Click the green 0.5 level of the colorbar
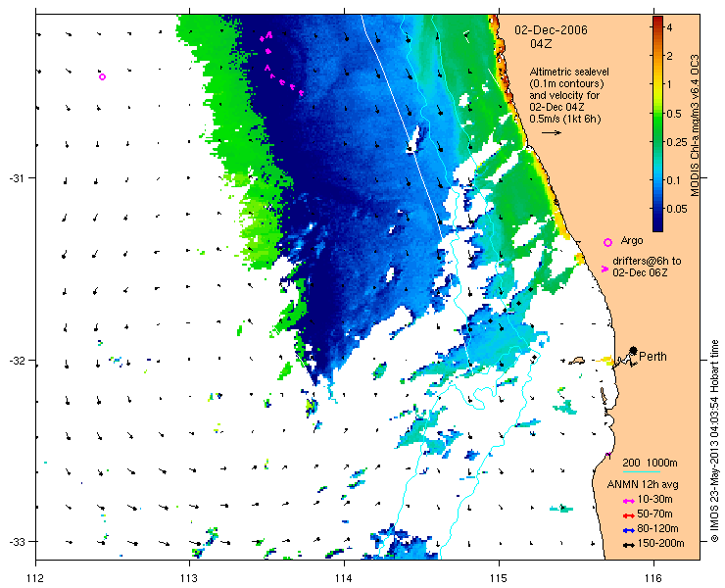725x588 pixels. tap(657, 114)
